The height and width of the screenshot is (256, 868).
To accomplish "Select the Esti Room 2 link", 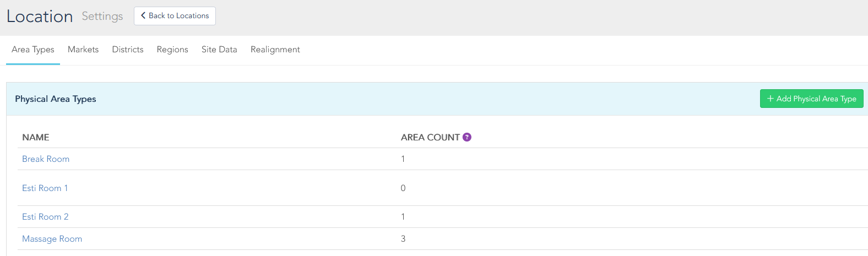I will pos(45,217).
